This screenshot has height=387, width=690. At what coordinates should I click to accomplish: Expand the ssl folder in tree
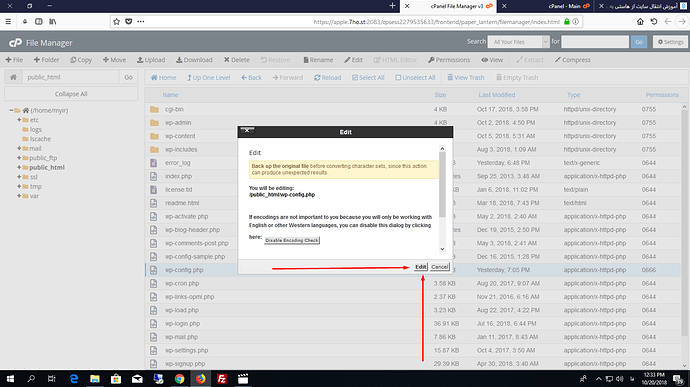point(19,177)
